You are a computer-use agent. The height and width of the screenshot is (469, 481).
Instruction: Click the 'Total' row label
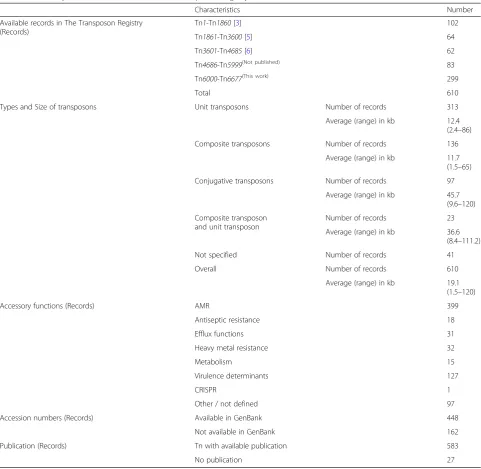pyautogui.click(x=202, y=93)
